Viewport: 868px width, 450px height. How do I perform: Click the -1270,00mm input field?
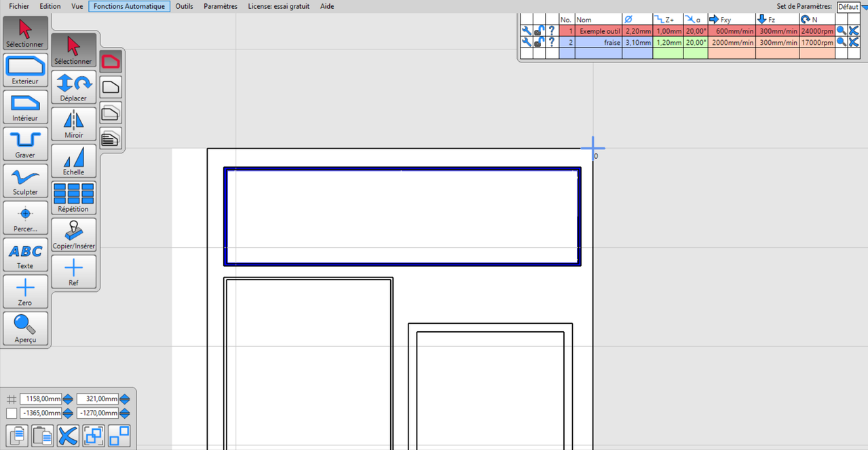(98, 413)
